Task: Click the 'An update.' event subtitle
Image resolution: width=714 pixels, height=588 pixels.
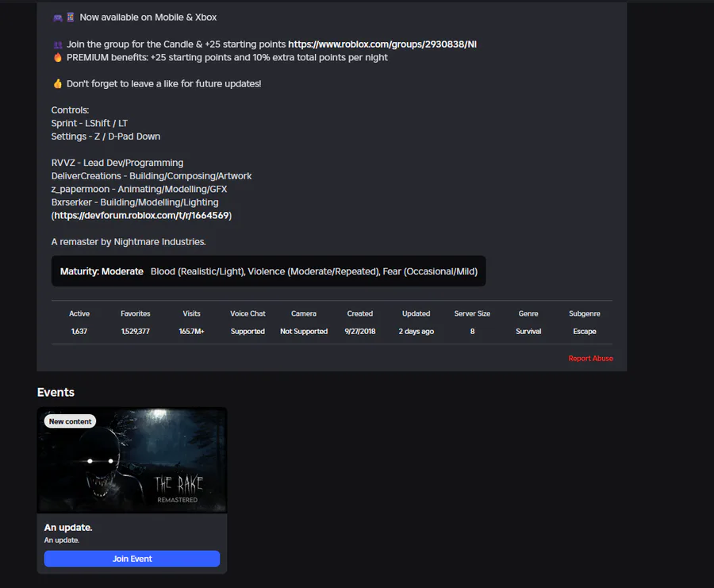Action: pyautogui.click(x=61, y=540)
